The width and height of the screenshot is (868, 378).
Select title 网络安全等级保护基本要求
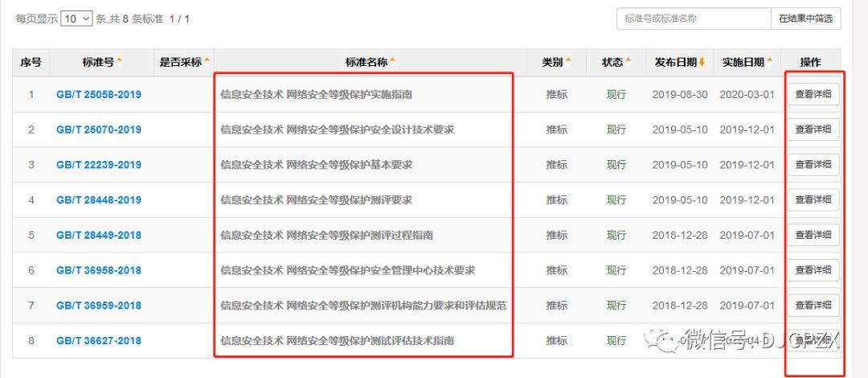tap(350, 165)
